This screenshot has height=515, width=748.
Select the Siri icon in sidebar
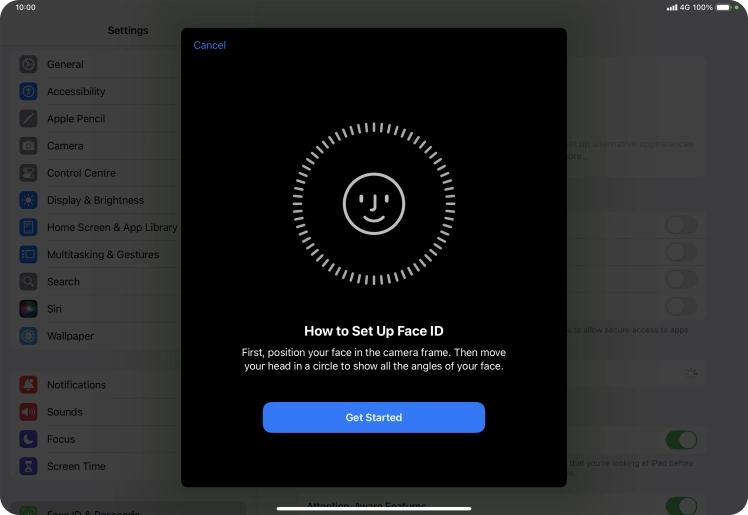click(28, 309)
